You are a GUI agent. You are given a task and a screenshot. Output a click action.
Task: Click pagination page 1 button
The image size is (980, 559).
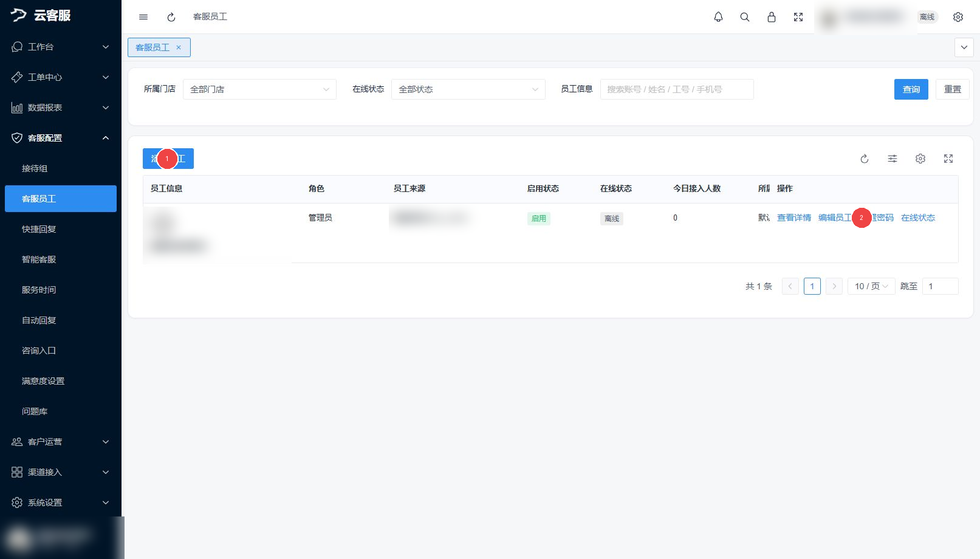click(812, 286)
